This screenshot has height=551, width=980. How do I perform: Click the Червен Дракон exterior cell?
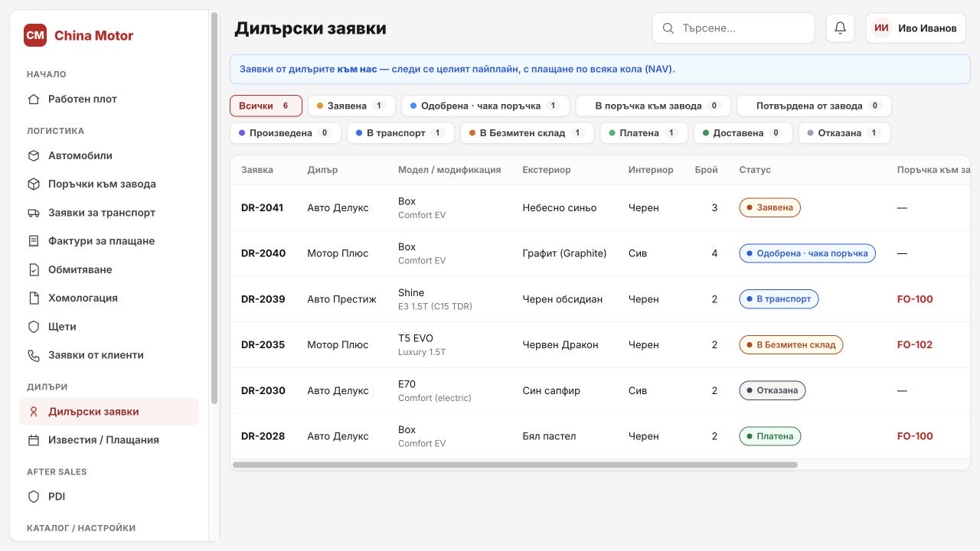coord(560,344)
